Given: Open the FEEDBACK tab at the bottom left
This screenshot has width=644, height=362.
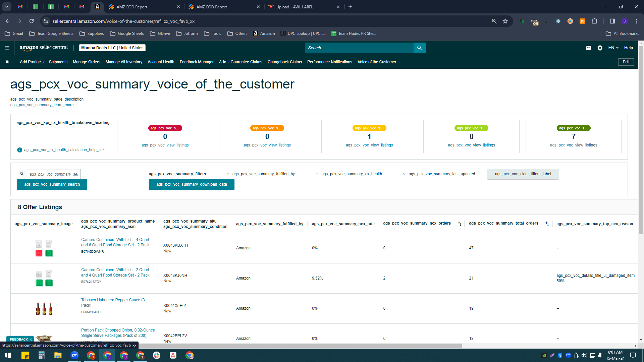Looking at the screenshot, I should pyautogui.click(x=19, y=340).
